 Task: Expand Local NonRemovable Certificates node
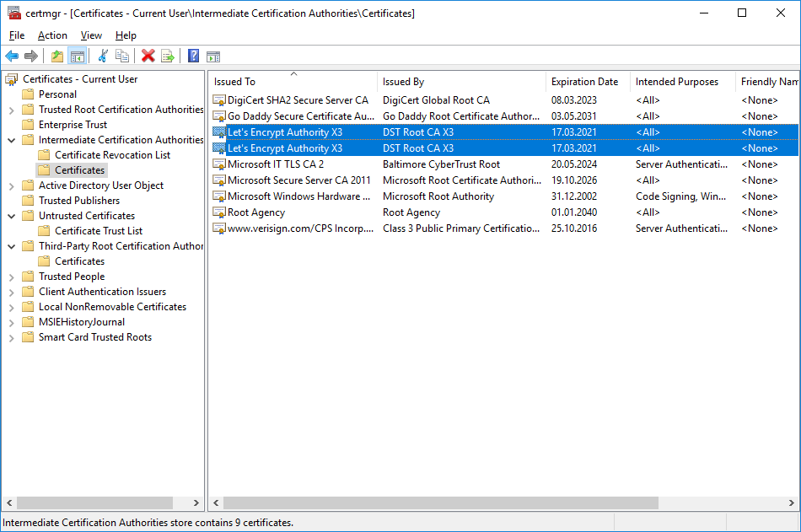(x=12, y=307)
